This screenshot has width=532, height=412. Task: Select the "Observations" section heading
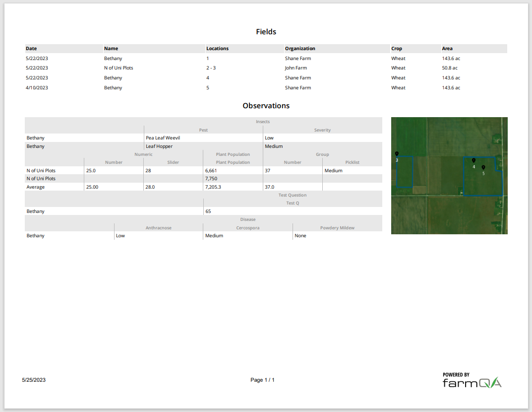click(x=266, y=106)
